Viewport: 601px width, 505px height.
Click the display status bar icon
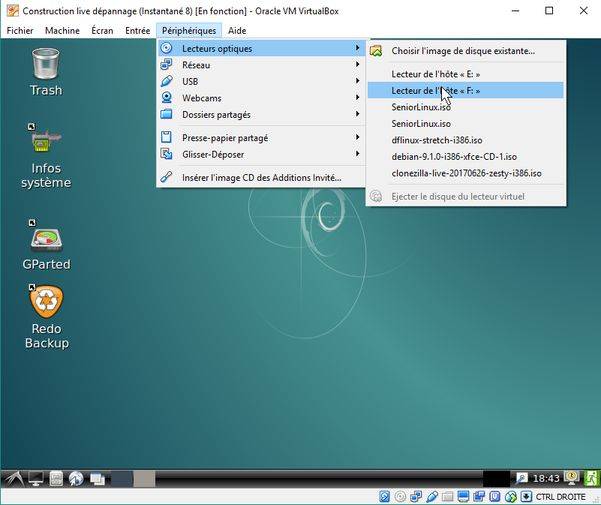tap(463, 497)
